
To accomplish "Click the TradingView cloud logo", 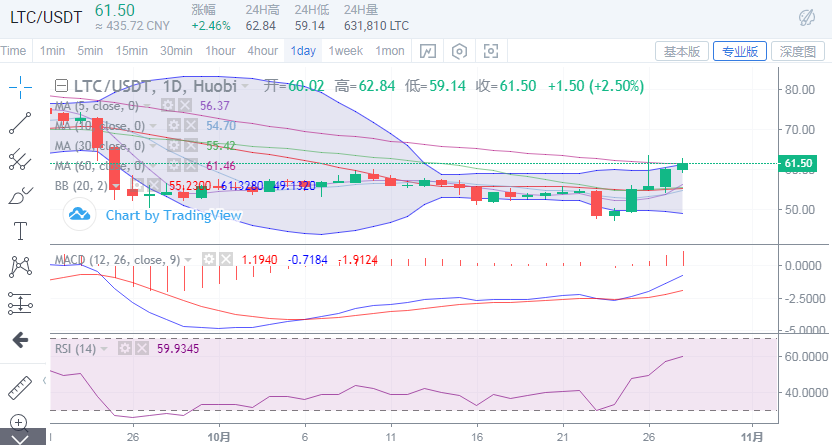I will pos(79,214).
